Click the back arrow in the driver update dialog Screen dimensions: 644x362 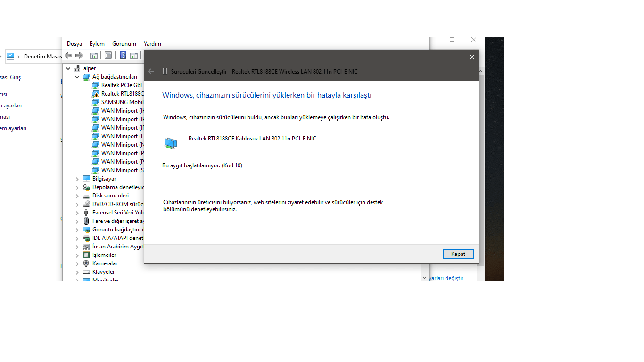(x=151, y=71)
